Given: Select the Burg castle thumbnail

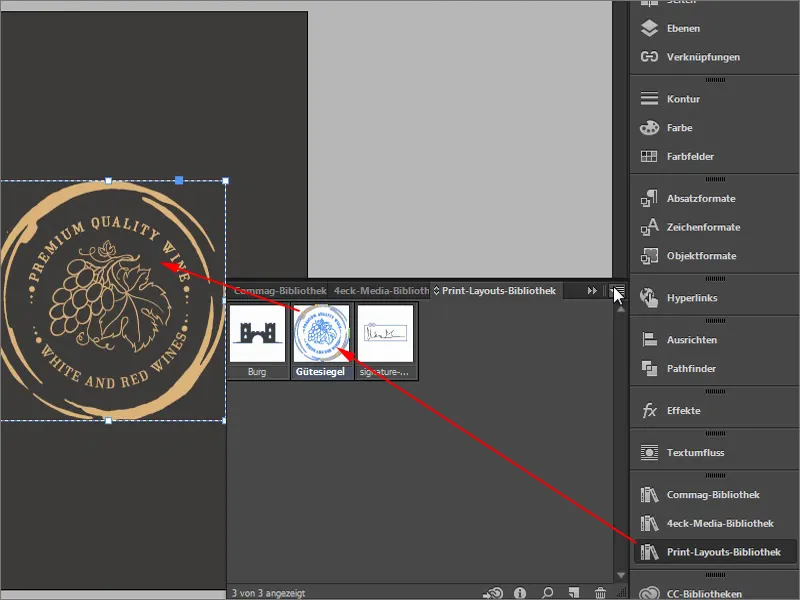Looking at the screenshot, I should tap(257, 334).
